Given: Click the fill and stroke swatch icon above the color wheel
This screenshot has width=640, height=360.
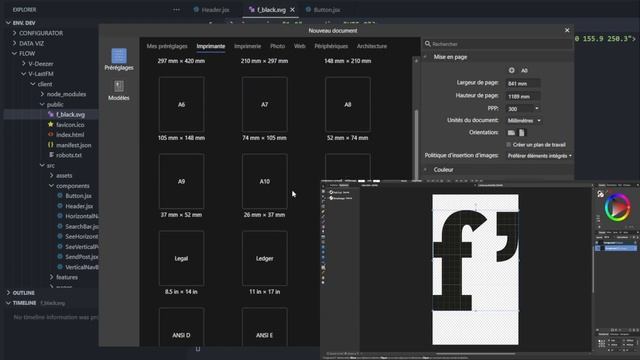Looking at the screenshot, I should coord(600,194).
